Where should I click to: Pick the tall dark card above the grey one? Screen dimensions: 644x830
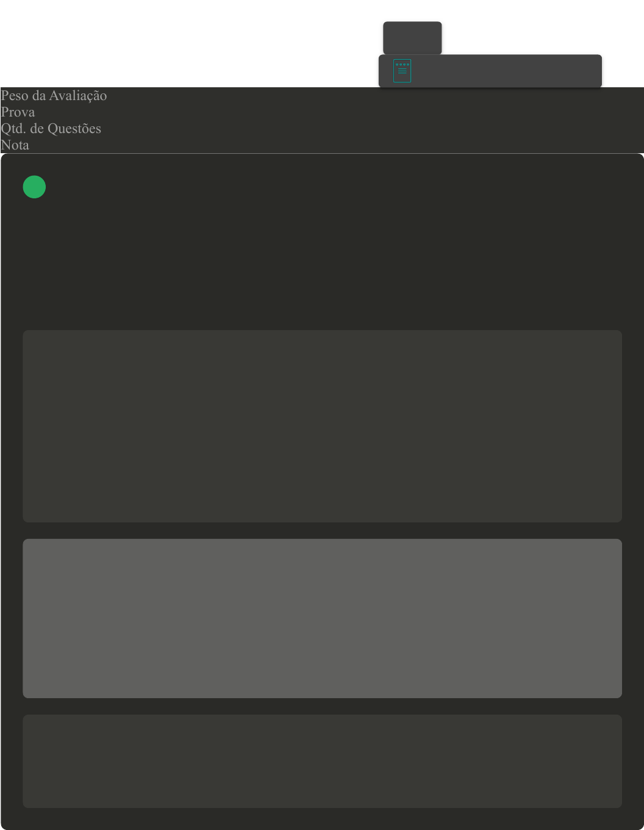pos(322,426)
